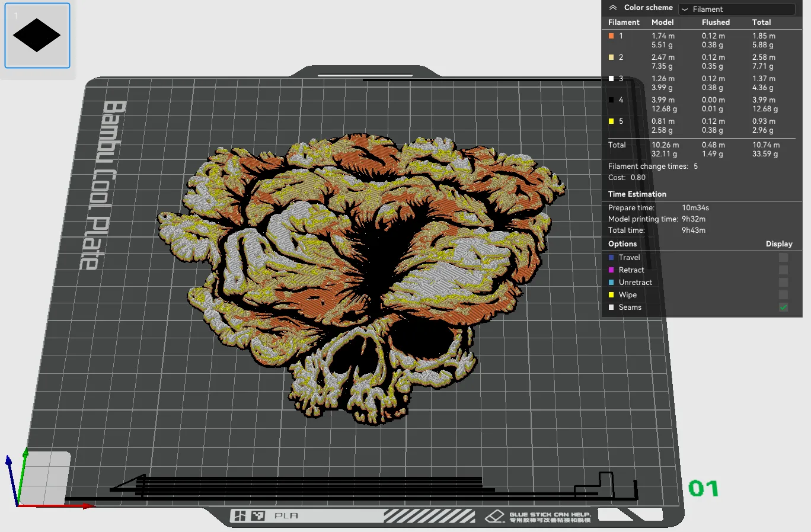This screenshot has width=811, height=532.
Task: Collapse the Color scheme panel chevron
Action: (x=613, y=8)
